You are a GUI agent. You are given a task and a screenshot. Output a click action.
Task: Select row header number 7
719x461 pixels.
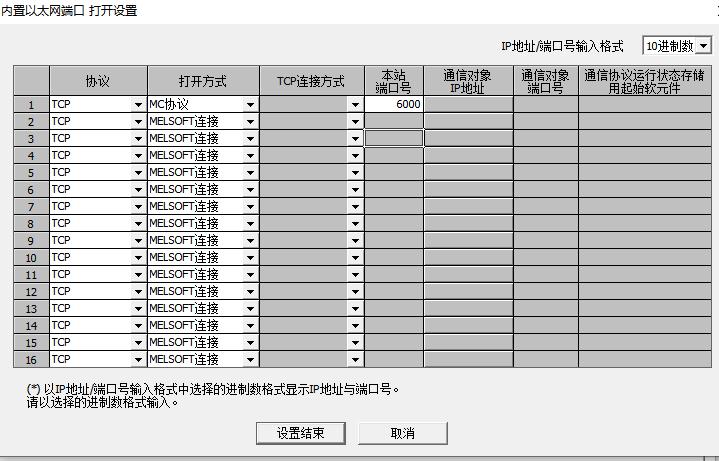coord(31,206)
